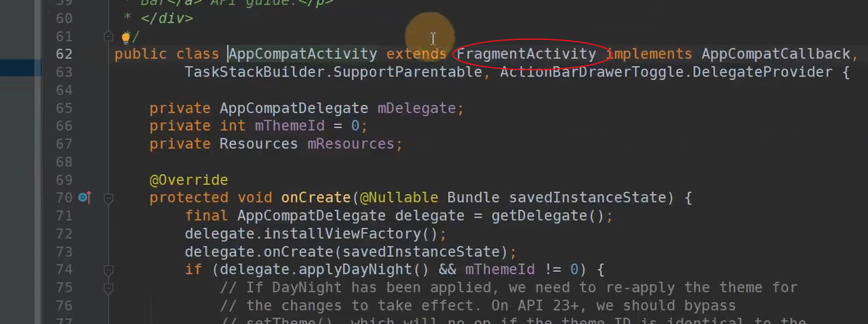The width and height of the screenshot is (868, 324).
Task: Click the extends keyword
Action: coord(416,54)
